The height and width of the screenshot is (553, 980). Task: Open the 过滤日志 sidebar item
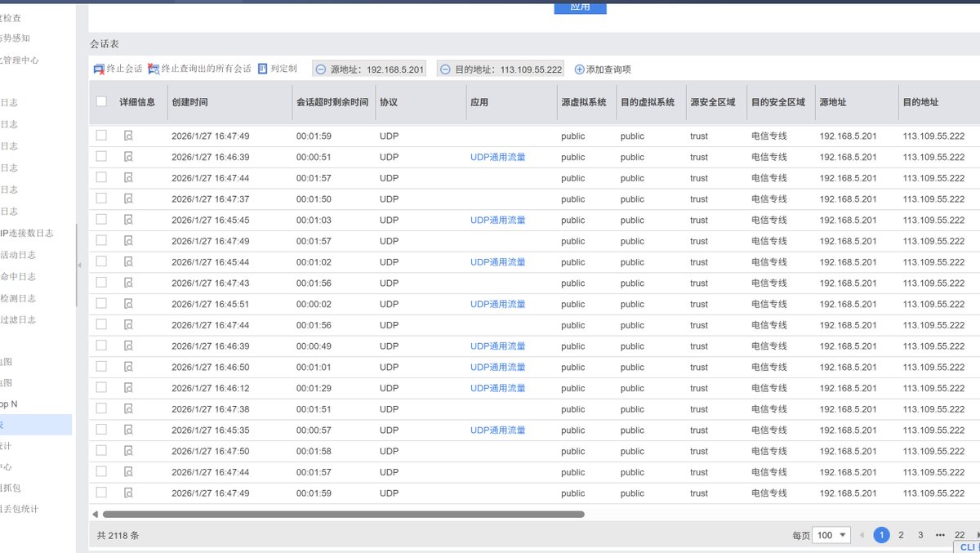coord(18,319)
